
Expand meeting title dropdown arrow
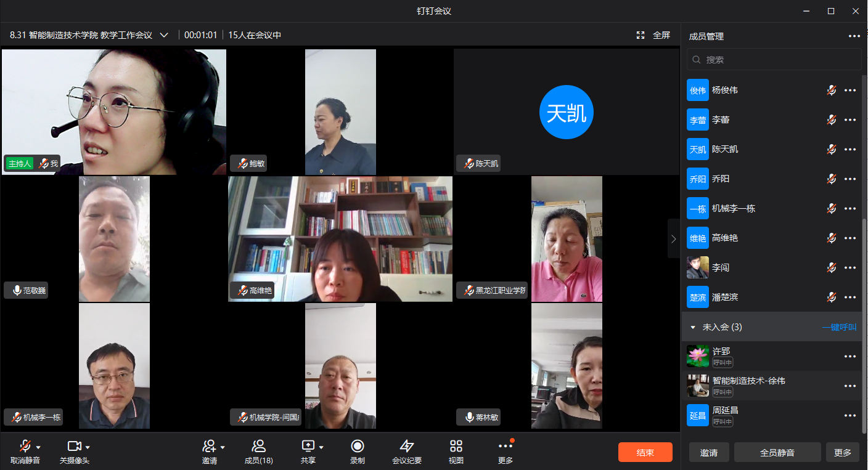164,35
